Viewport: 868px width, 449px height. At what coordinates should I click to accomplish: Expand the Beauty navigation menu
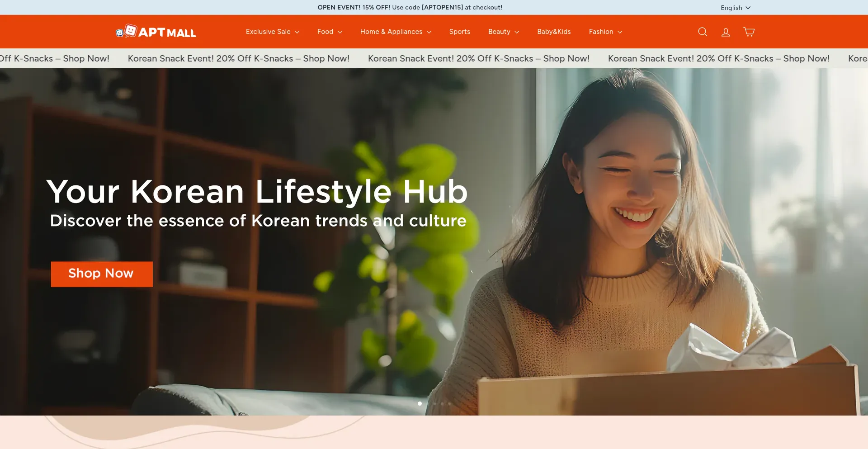coord(503,32)
